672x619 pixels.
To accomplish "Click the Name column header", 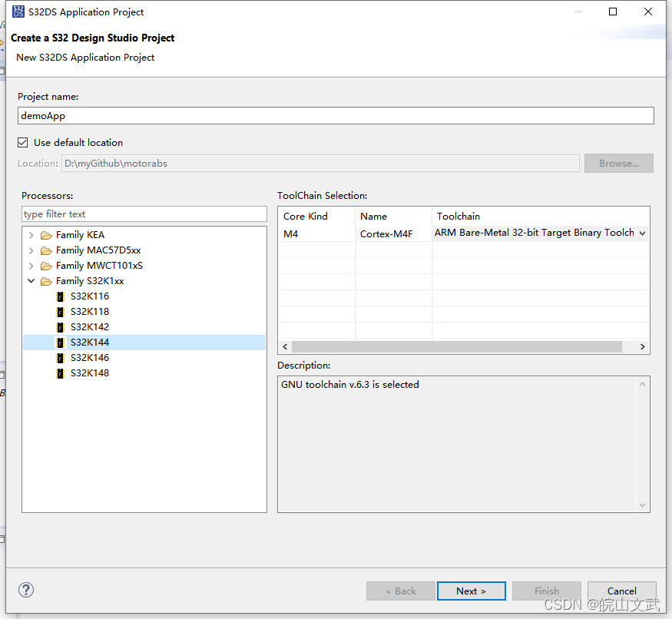I will click(393, 217).
